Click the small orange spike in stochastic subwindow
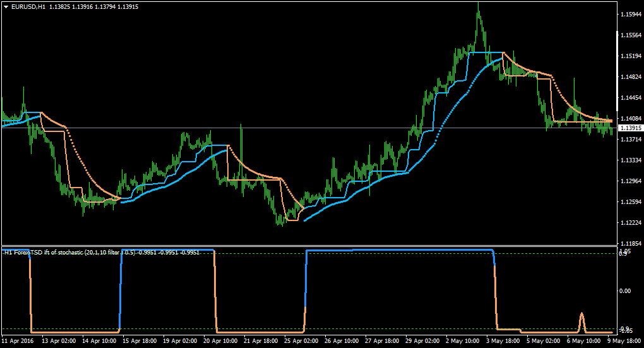Screen dimensions: 644x348 pos(581,320)
